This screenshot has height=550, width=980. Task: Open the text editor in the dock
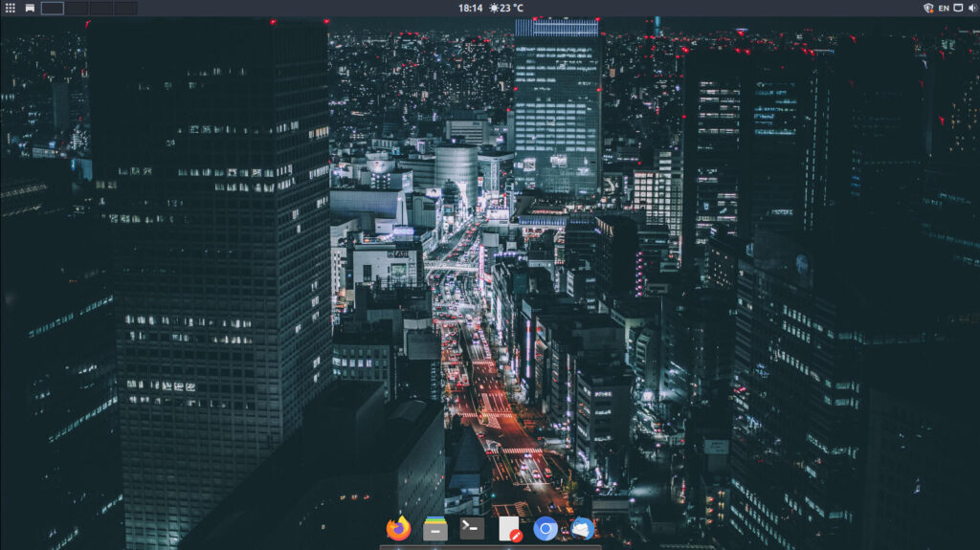tap(509, 528)
